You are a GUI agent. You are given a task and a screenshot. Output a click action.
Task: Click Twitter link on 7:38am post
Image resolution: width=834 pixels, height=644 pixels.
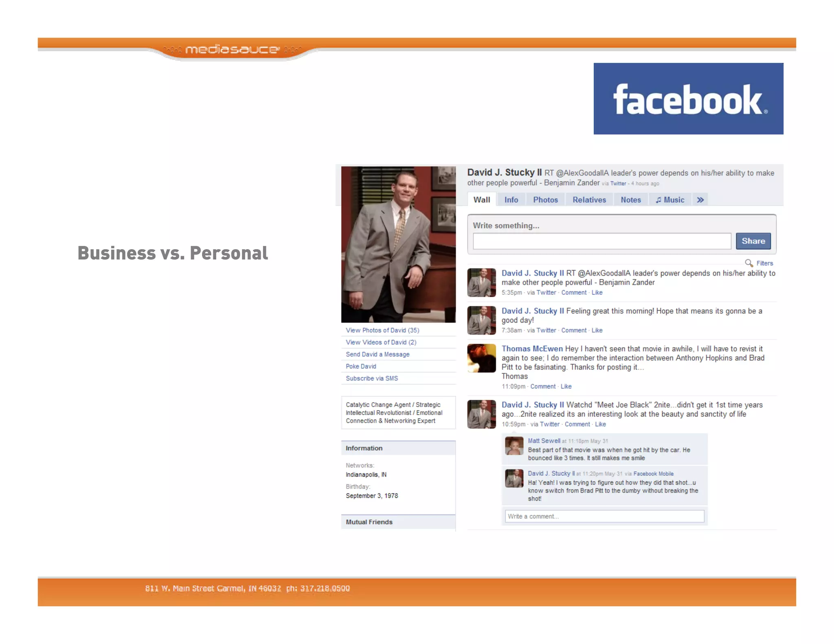pyautogui.click(x=546, y=330)
